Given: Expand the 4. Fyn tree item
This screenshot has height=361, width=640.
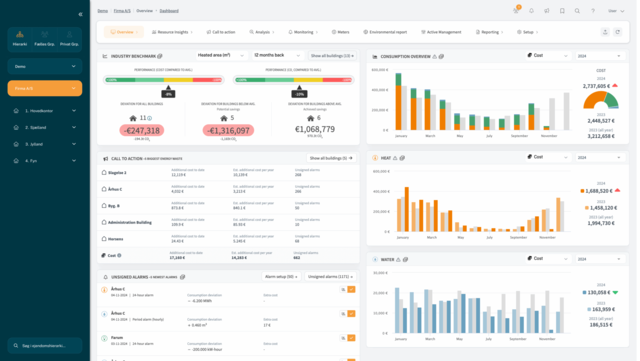Looking at the screenshot, I should 44,161.
